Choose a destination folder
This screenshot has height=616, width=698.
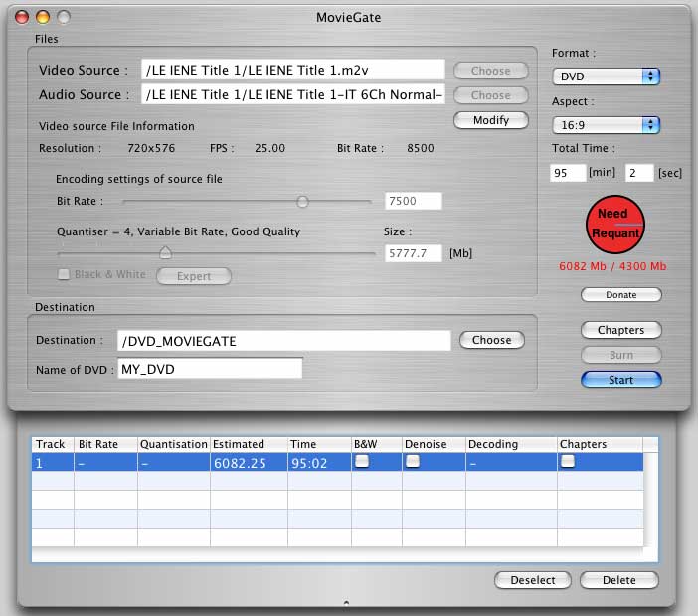click(x=491, y=340)
